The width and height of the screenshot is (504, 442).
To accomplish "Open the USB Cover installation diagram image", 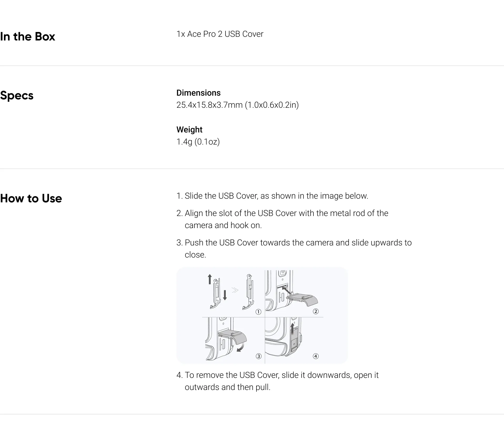I will 262,315.
